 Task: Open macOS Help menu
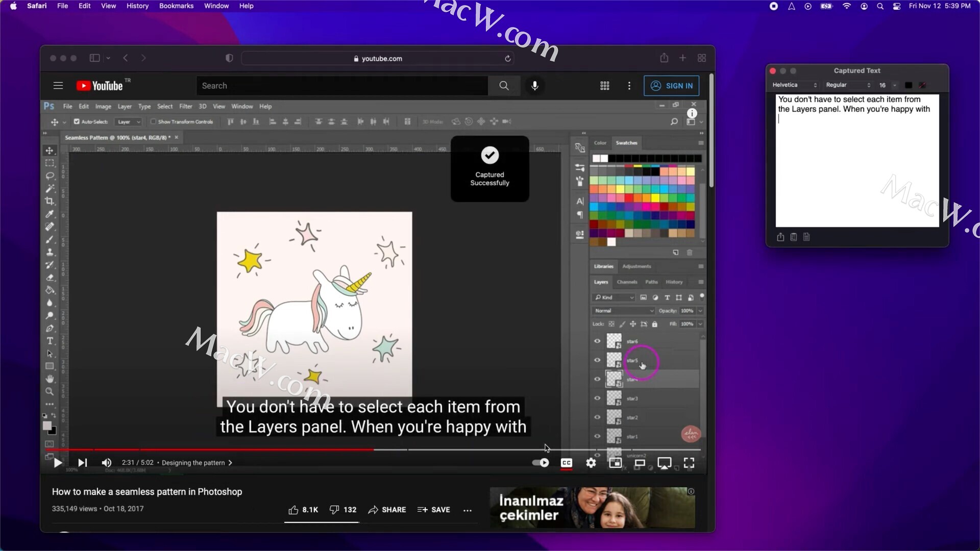246,6
